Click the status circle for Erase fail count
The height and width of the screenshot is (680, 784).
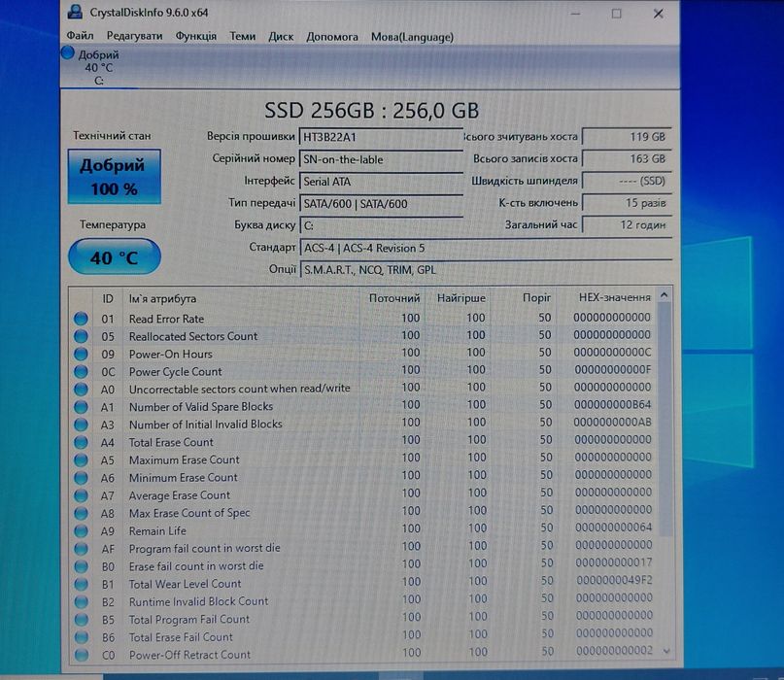[81, 566]
